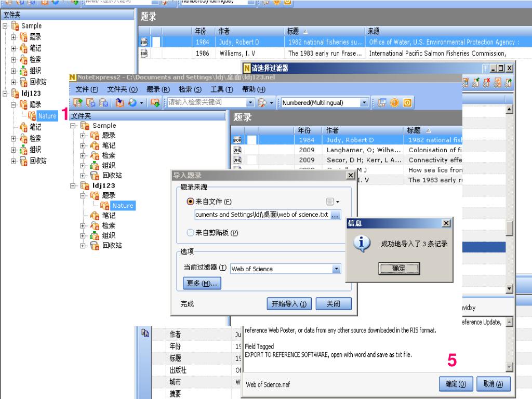Click the yellow square toolbar icon

(407, 102)
